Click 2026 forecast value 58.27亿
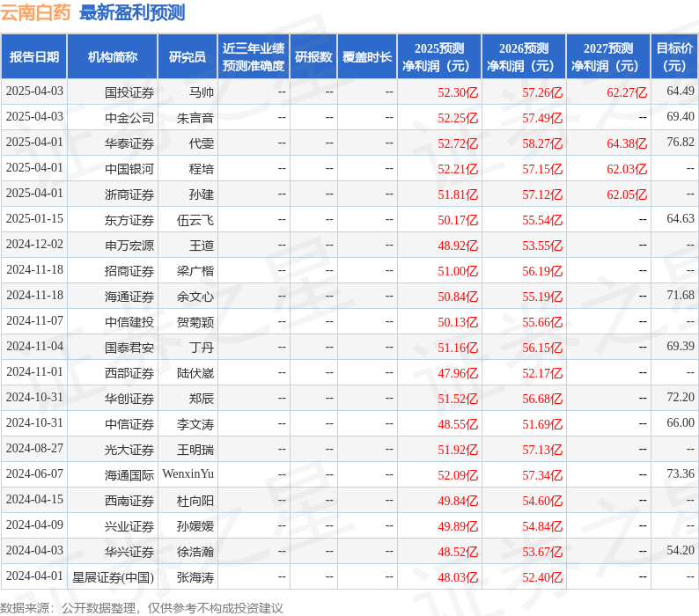 542,143
